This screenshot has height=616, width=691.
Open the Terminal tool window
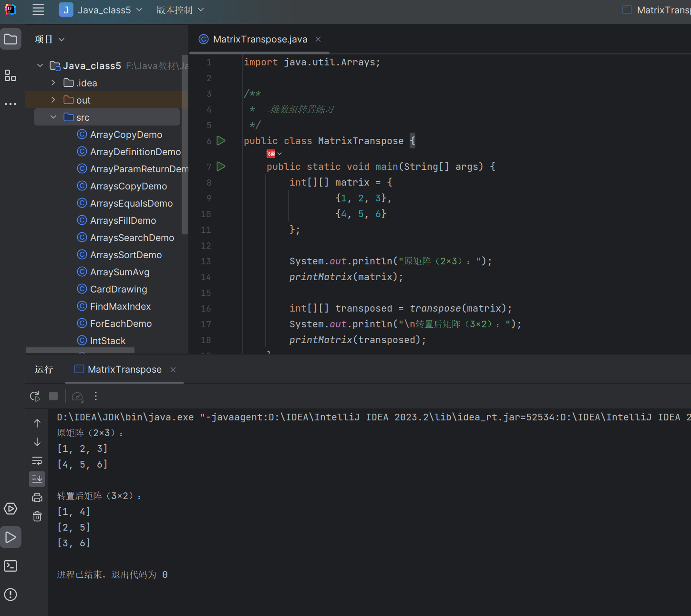(x=10, y=566)
